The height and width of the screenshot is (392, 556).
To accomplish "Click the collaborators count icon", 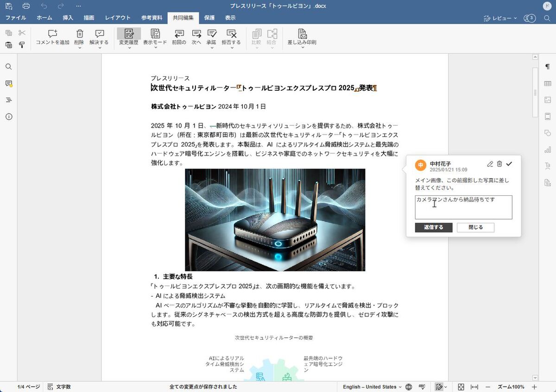I will pos(529,18).
